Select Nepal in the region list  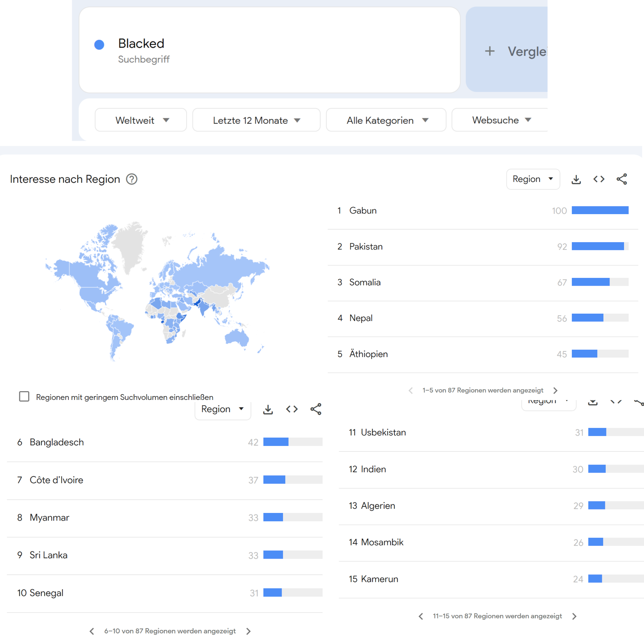click(483, 318)
